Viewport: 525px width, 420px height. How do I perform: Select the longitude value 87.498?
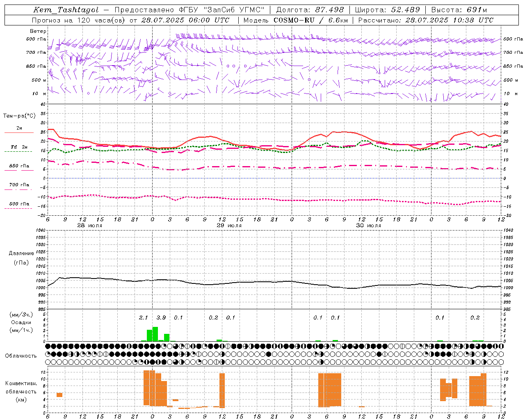click(x=330, y=10)
